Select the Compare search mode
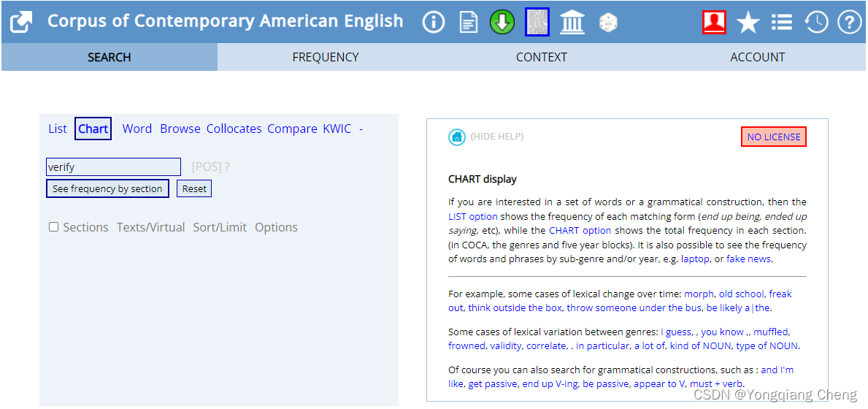 click(x=292, y=129)
